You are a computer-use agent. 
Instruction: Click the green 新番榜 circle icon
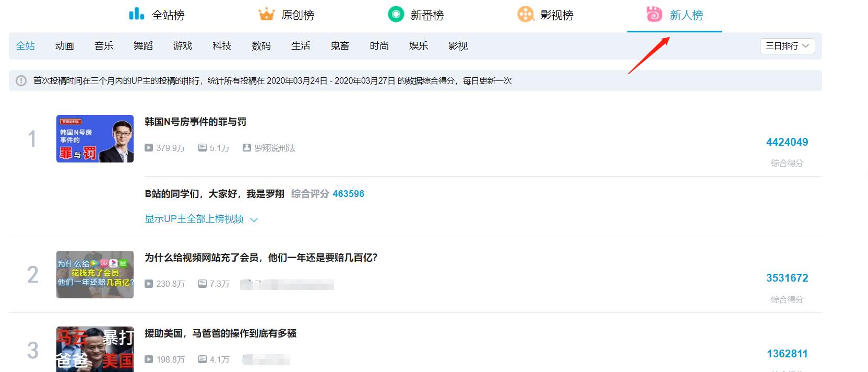pyautogui.click(x=396, y=14)
